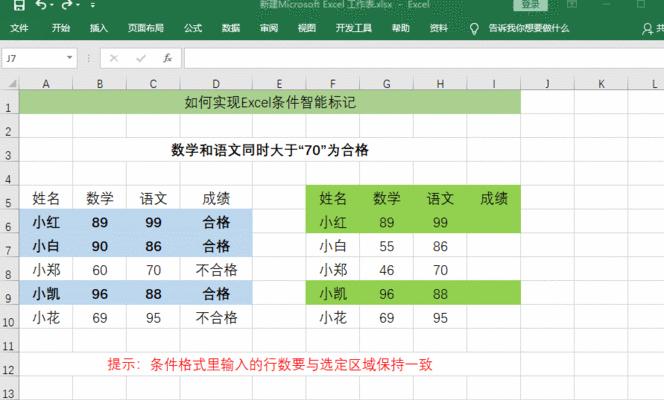The width and height of the screenshot is (664, 400).
Task: Click the Select All corner triangle
Action: tap(12, 84)
